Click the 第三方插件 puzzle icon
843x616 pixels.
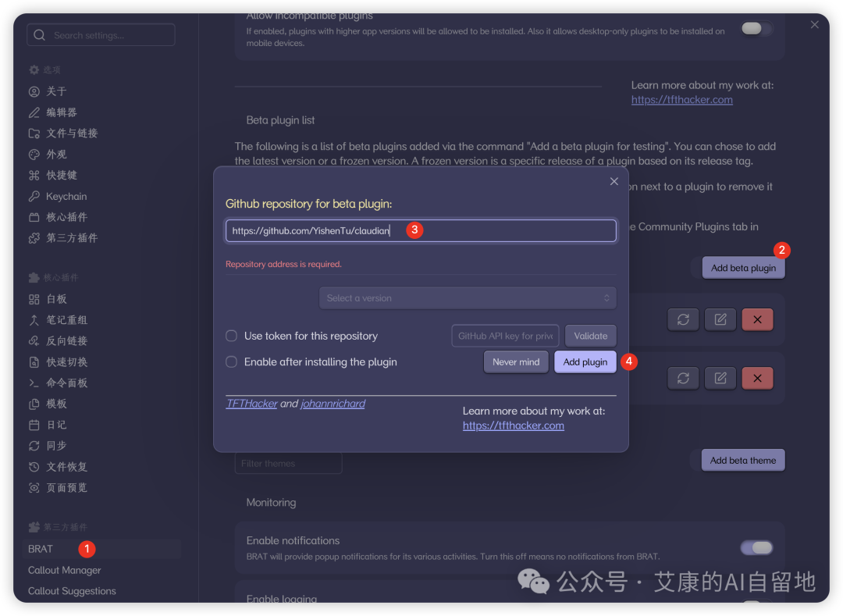click(34, 239)
